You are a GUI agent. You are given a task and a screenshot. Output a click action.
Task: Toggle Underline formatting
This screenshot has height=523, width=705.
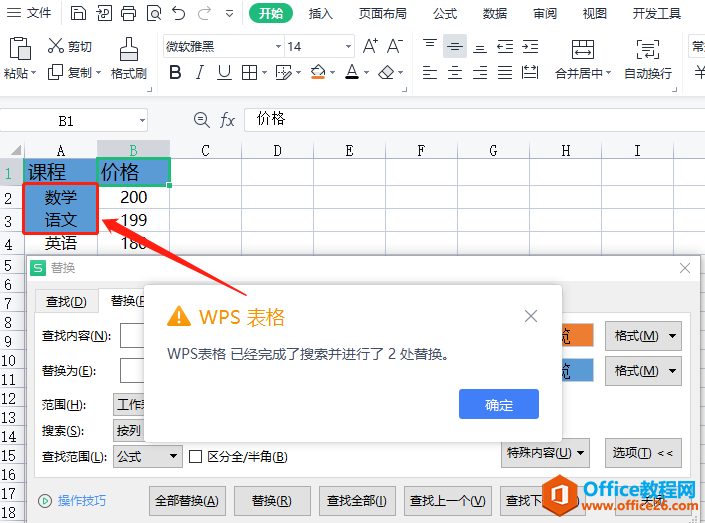(224, 72)
